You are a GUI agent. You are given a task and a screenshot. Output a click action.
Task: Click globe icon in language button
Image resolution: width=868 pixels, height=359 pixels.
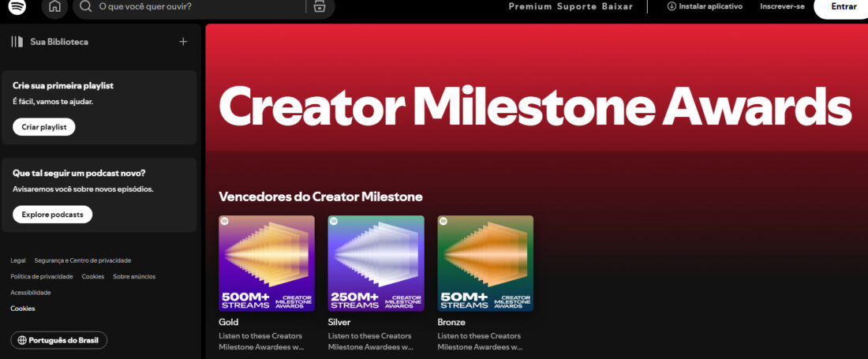click(22, 340)
